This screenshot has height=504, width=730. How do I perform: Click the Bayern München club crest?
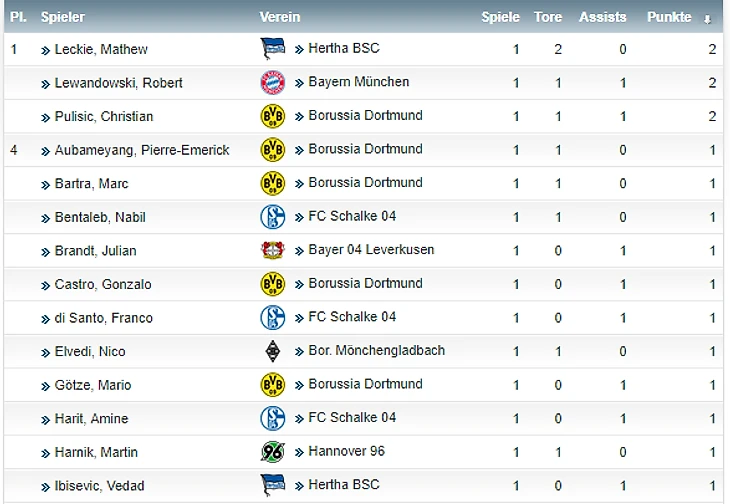272,82
